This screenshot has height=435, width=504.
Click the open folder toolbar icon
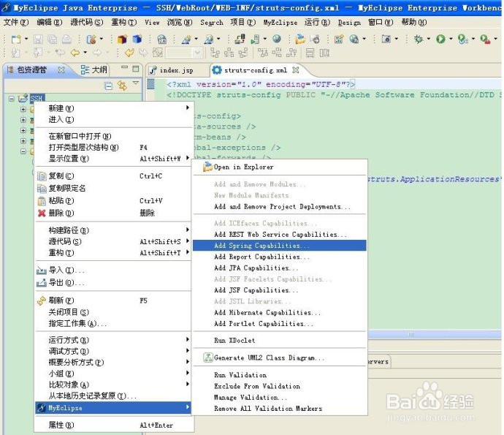[x=300, y=39]
